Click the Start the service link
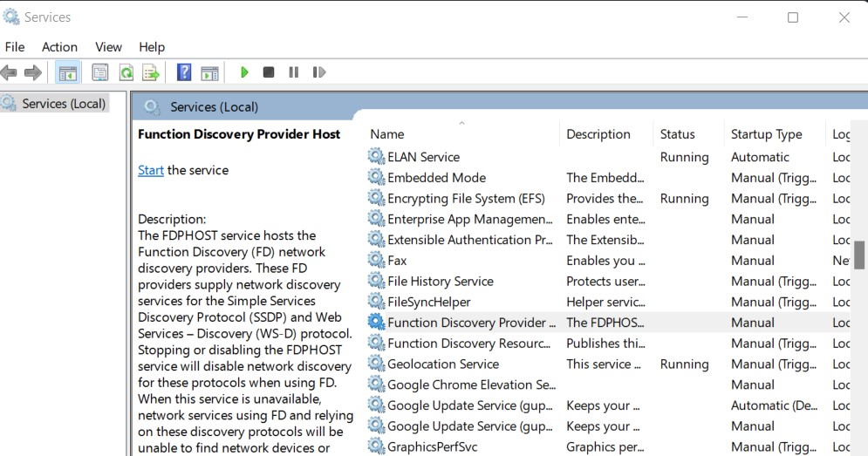The height and width of the screenshot is (456, 868). [150, 170]
